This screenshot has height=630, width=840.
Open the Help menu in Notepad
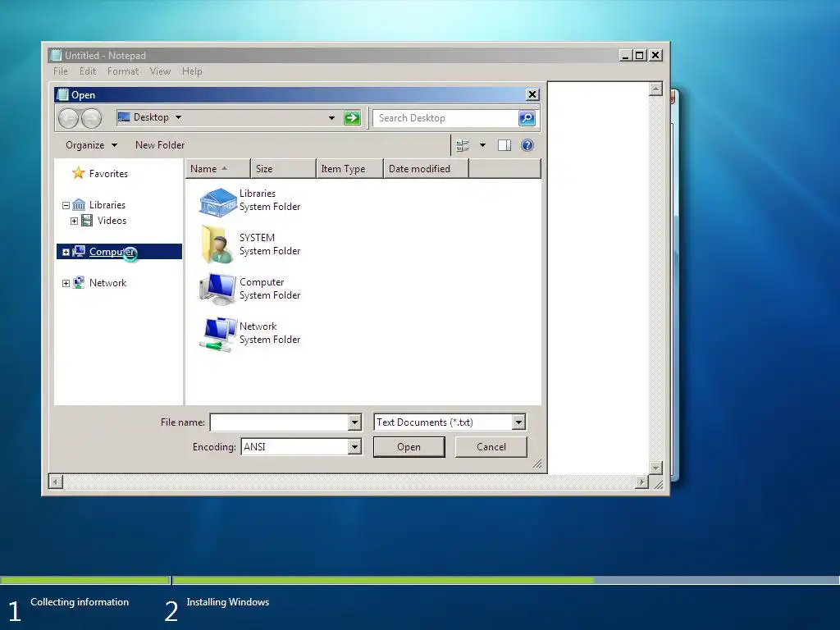(192, 71)
